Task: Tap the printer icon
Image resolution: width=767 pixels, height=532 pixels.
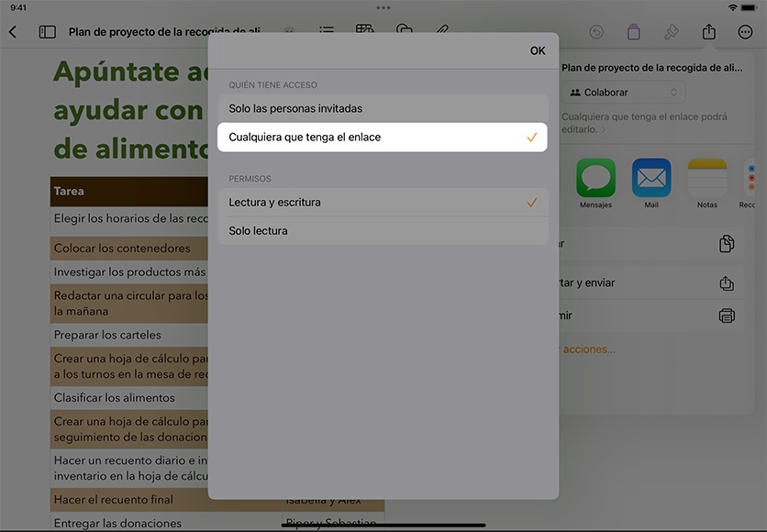Action: point(727,316)
